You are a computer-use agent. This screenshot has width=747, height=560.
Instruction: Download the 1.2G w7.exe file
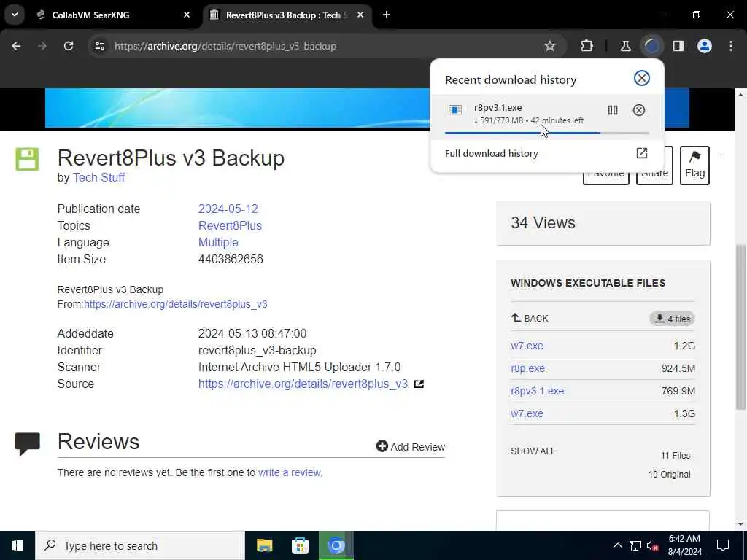[x=527, y=346]
